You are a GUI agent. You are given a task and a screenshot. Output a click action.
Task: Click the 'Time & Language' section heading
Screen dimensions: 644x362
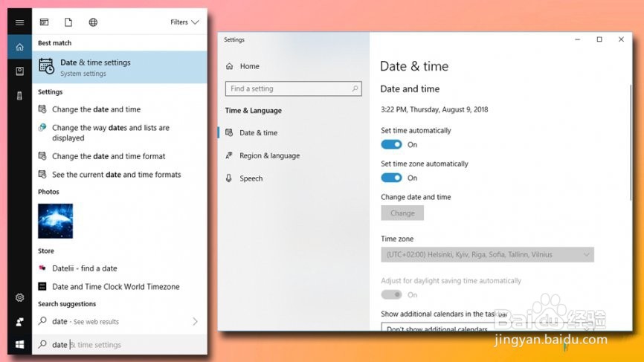pos(254,111)
